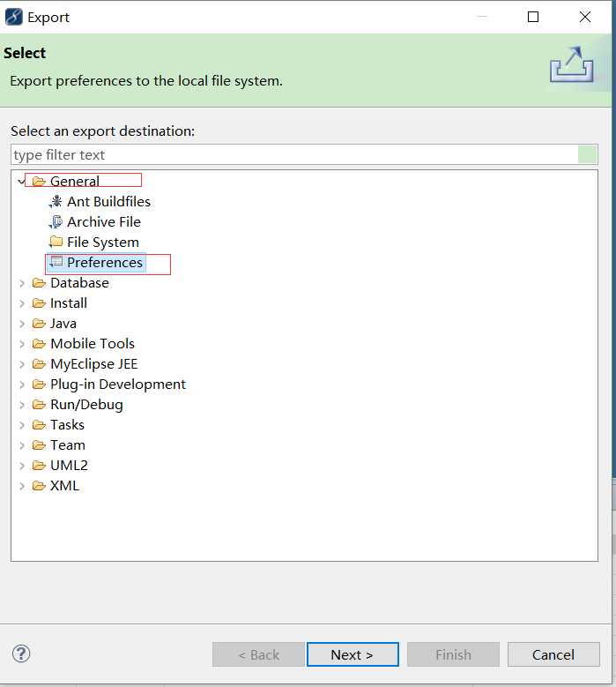The width and height of the screenshot is (616, 687).
Task: Collapse the General tree node
Action: pos(21,181)
